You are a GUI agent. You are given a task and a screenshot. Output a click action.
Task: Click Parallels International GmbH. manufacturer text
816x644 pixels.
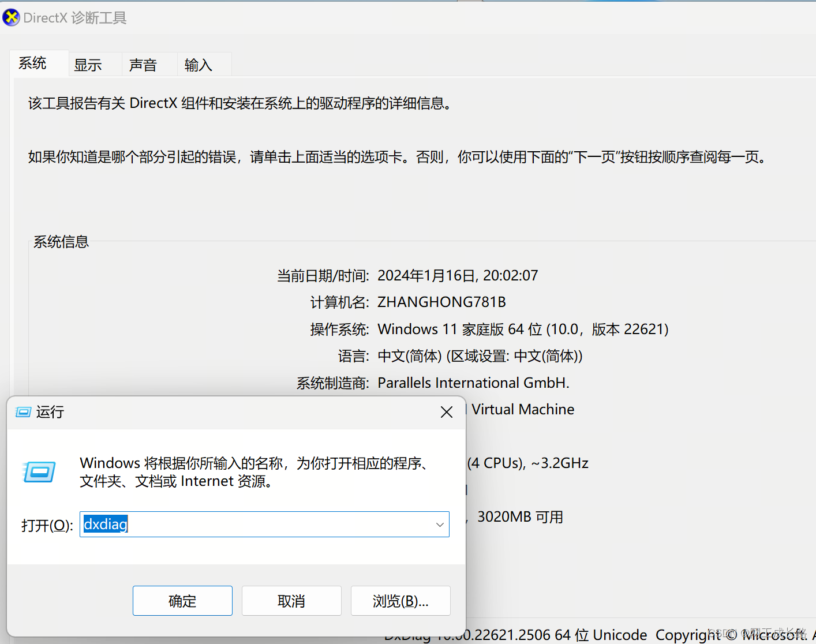tap(473, 383)
